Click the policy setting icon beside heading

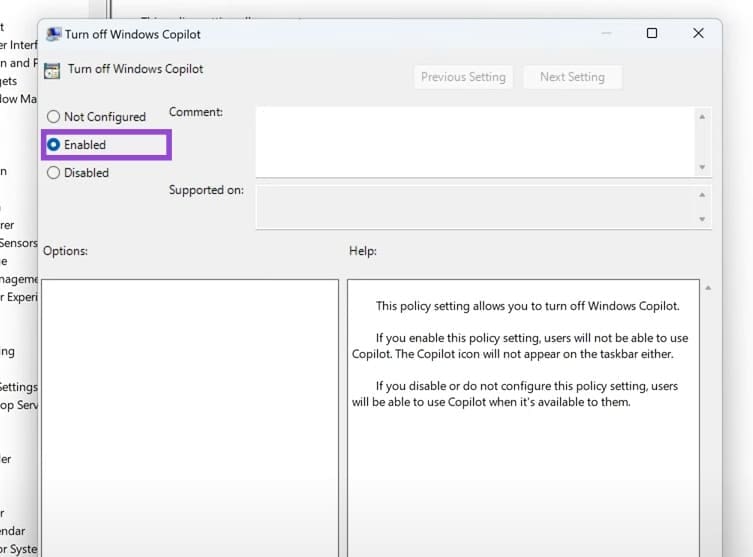coord(52,71)
